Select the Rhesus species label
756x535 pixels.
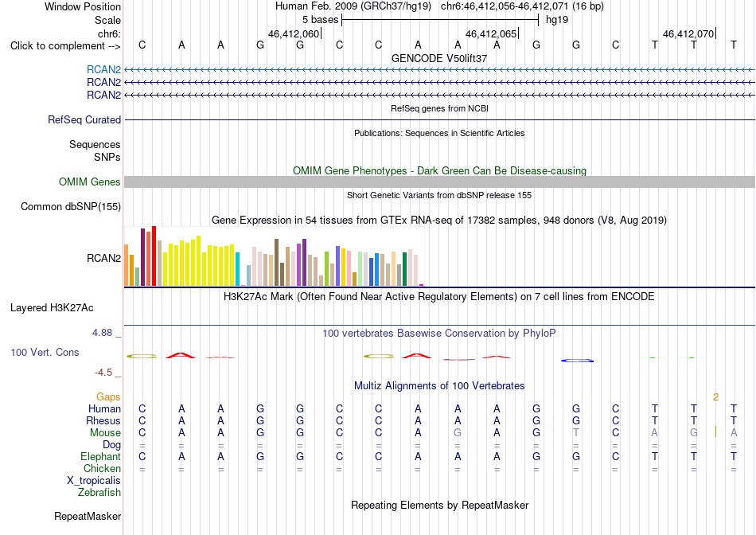coord(103,420)
